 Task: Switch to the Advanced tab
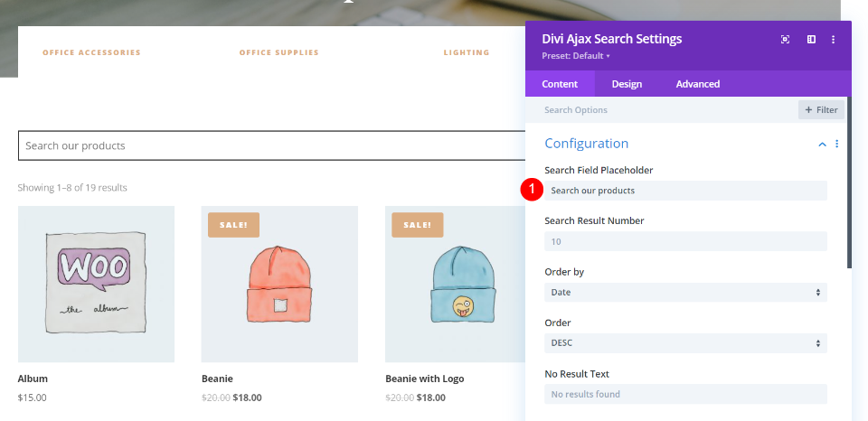tap(698, 84)
